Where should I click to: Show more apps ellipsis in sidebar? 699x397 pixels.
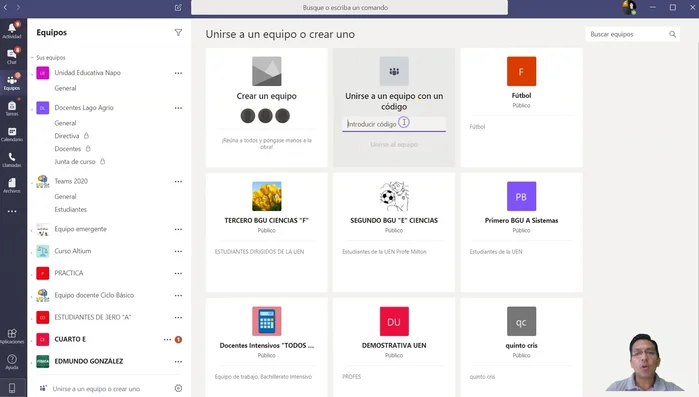pyautogui.click(x=12, y=211)
